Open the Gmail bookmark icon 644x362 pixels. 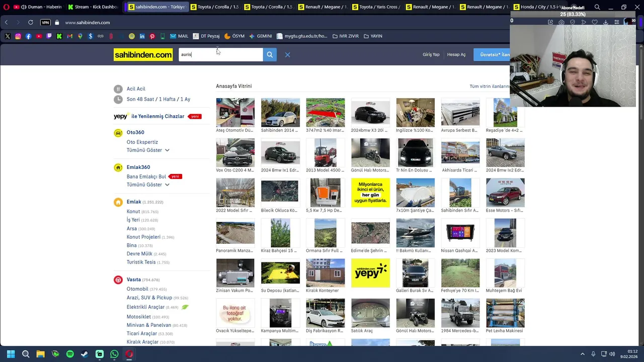69,36
